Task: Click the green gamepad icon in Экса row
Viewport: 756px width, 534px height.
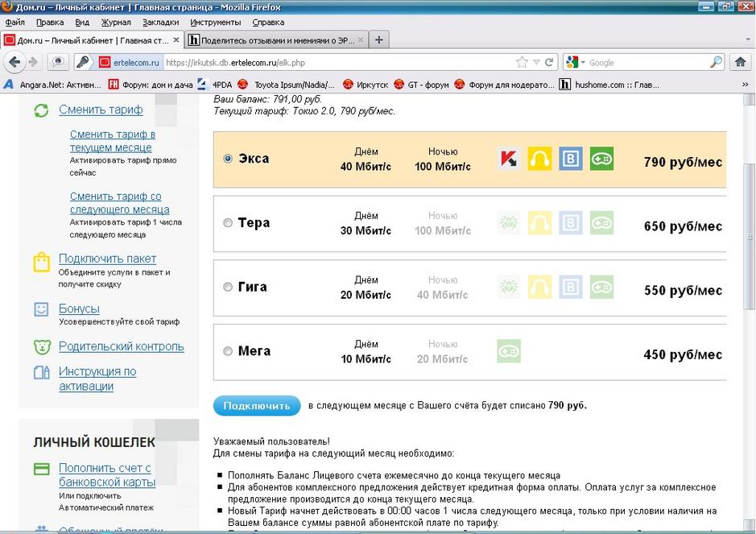Action: tap(601, 159)
